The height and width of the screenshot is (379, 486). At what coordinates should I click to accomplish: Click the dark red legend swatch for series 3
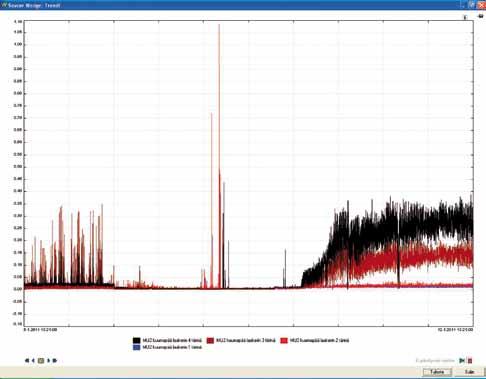210,340
